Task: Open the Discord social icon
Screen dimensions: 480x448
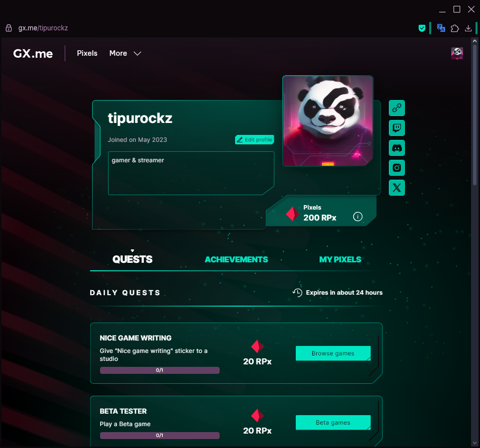Action: (397, 148)
